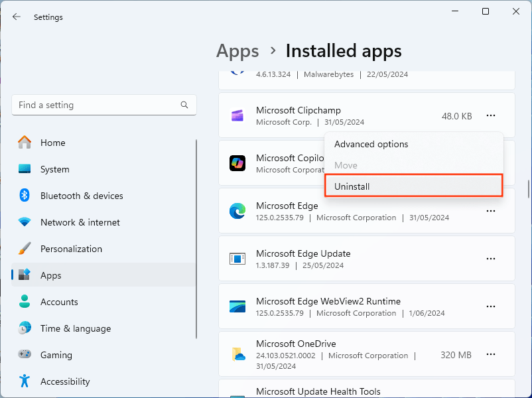
Task: Click the Apps breadcrumb link
Action: click(237, 51)
